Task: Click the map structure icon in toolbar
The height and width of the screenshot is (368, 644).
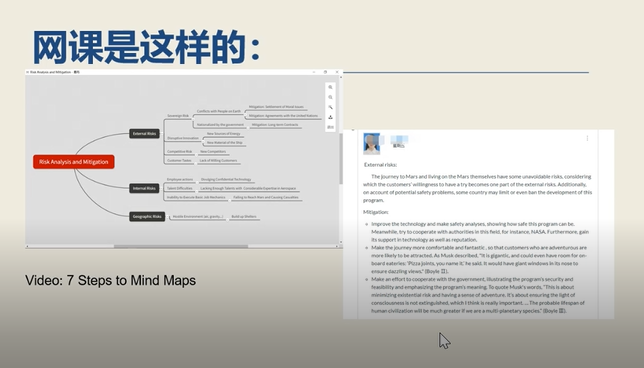Action: (330, 117)
